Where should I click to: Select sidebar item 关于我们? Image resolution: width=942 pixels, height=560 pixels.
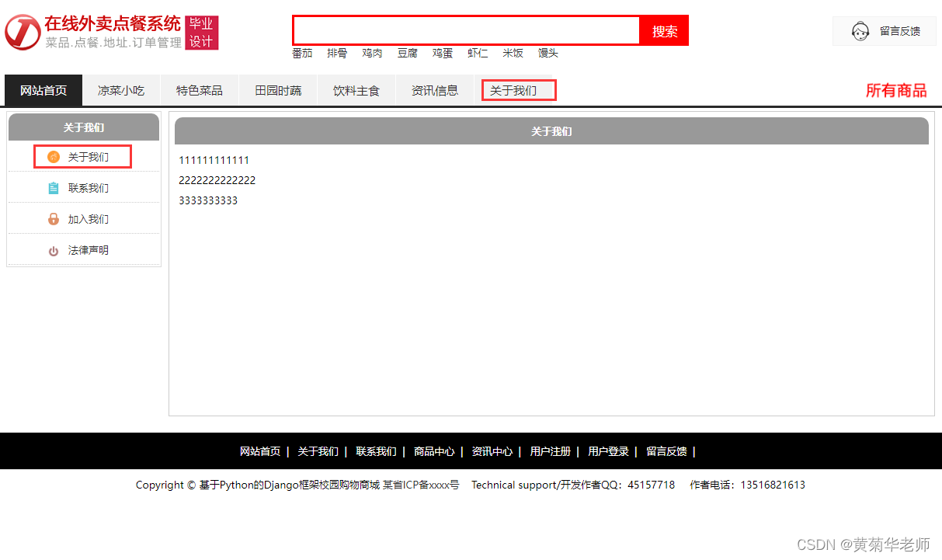(89, 157)
